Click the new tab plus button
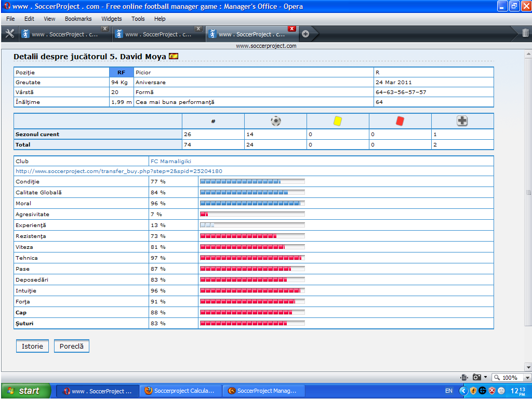Screen dimensions: 532x399 pos(305,34)
